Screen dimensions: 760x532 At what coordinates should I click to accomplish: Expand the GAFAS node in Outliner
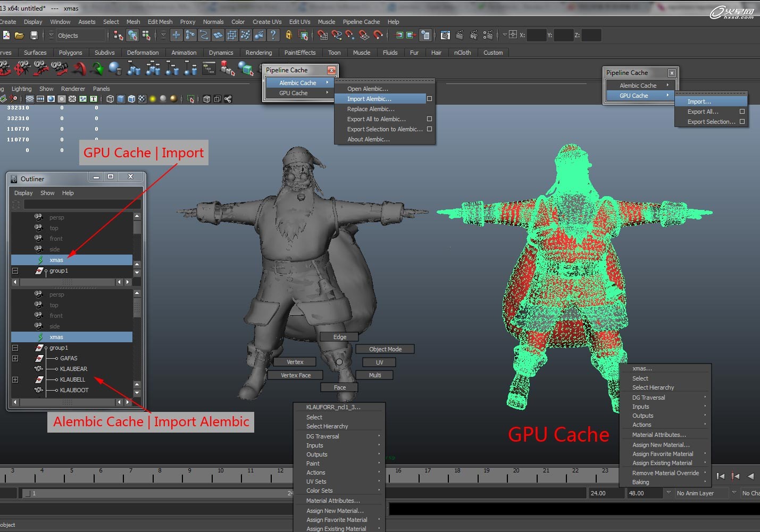[x=15, y=359]
